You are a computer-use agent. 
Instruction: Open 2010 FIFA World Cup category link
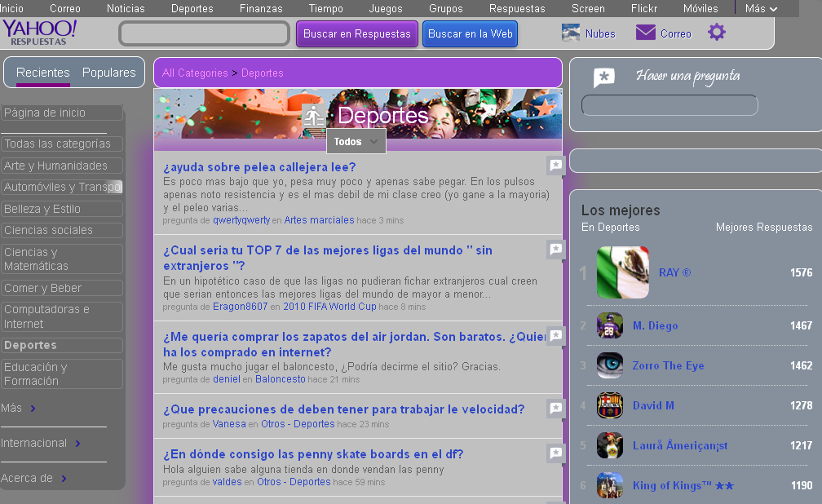coord(329,307)
